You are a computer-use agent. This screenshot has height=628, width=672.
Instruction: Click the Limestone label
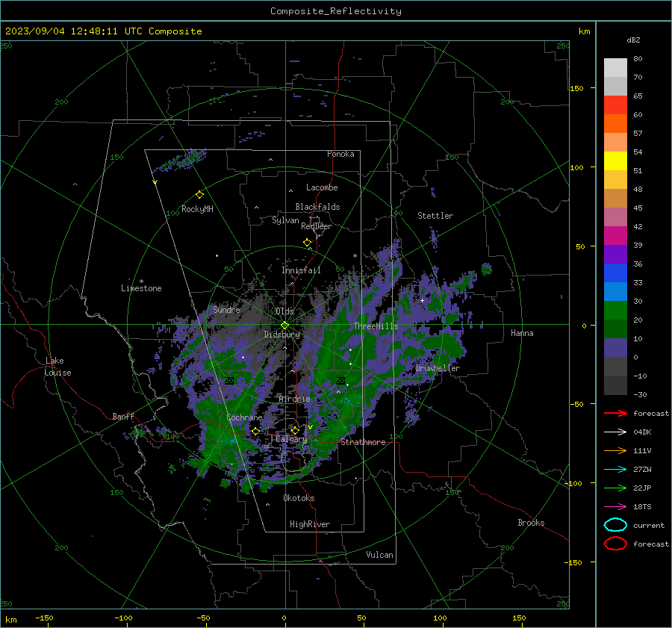click(x=141, y=288)
